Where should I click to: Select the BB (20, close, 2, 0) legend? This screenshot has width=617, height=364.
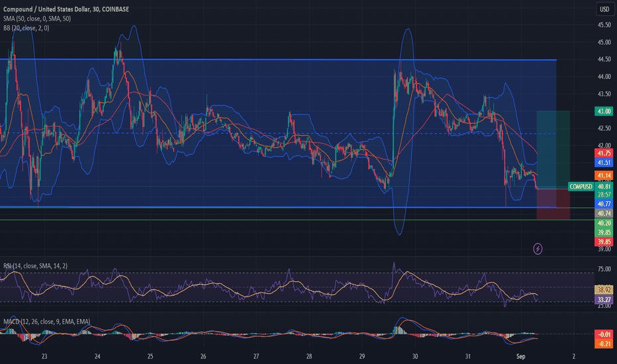(x=26, y=28)
